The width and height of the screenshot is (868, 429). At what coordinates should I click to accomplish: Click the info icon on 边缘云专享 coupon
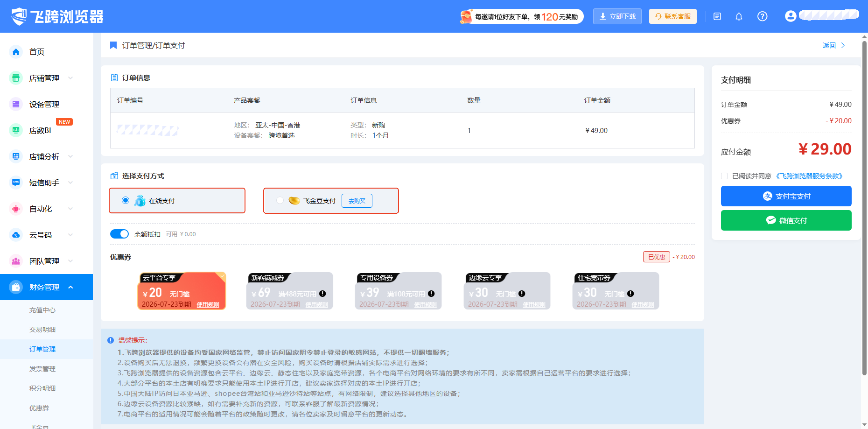pos(522,294)
